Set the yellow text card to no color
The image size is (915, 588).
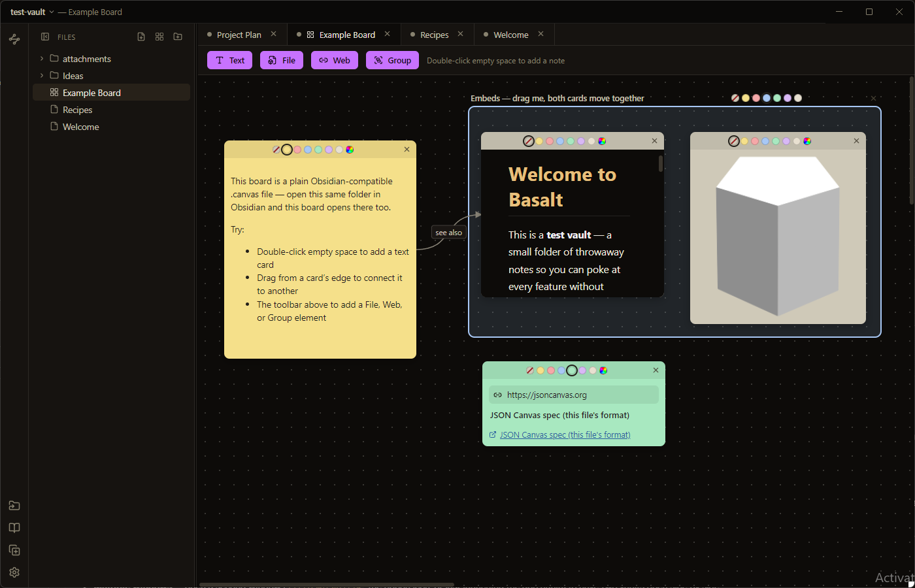pos(276,150)
